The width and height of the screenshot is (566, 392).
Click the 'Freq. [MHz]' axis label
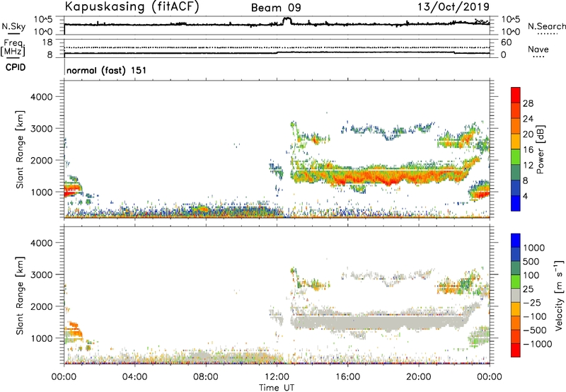pos(13,48)
